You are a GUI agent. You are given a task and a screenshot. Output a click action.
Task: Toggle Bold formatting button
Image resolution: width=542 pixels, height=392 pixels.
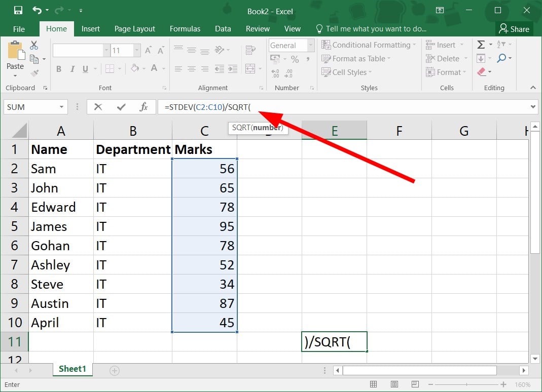point(59,69)
